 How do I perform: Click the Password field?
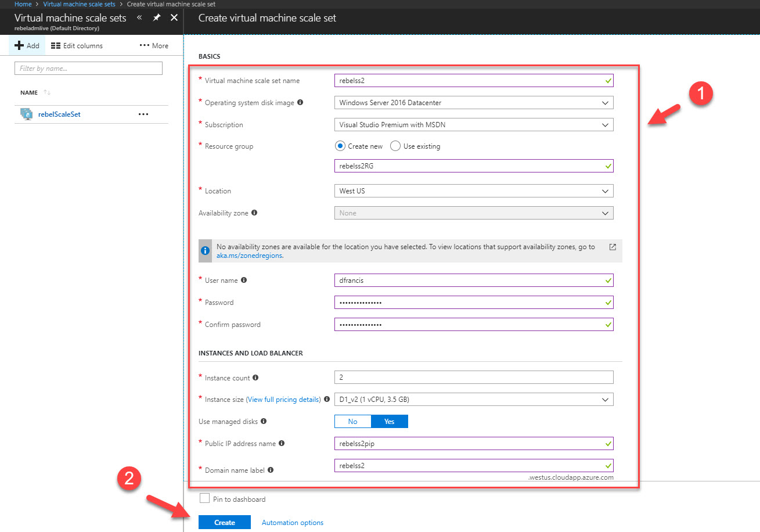point(474,302)
